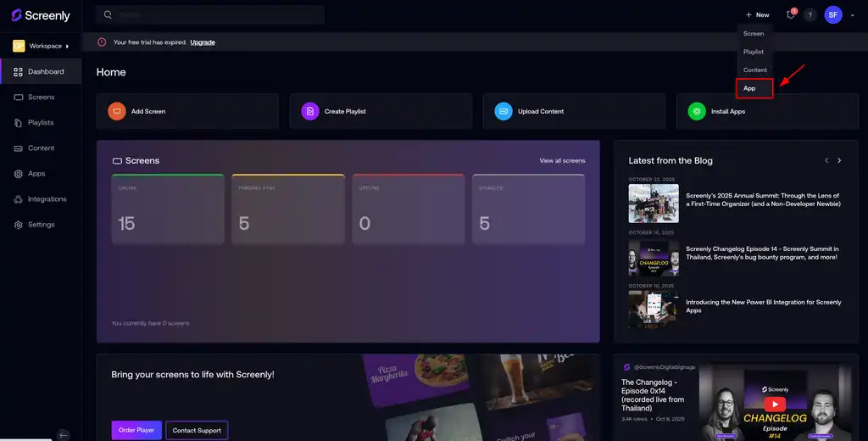Click the purple Create Playlist icon
868x441 pixels.
pos(309,111)
